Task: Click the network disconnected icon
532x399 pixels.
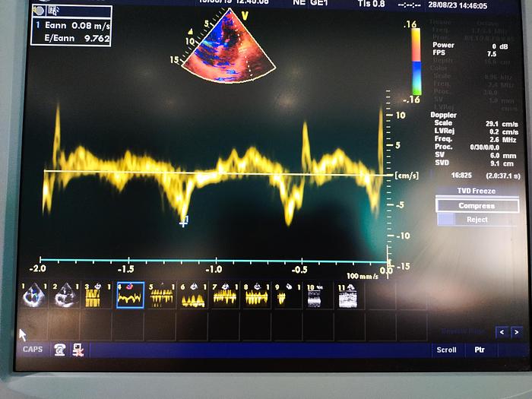Action: (78, 350)
